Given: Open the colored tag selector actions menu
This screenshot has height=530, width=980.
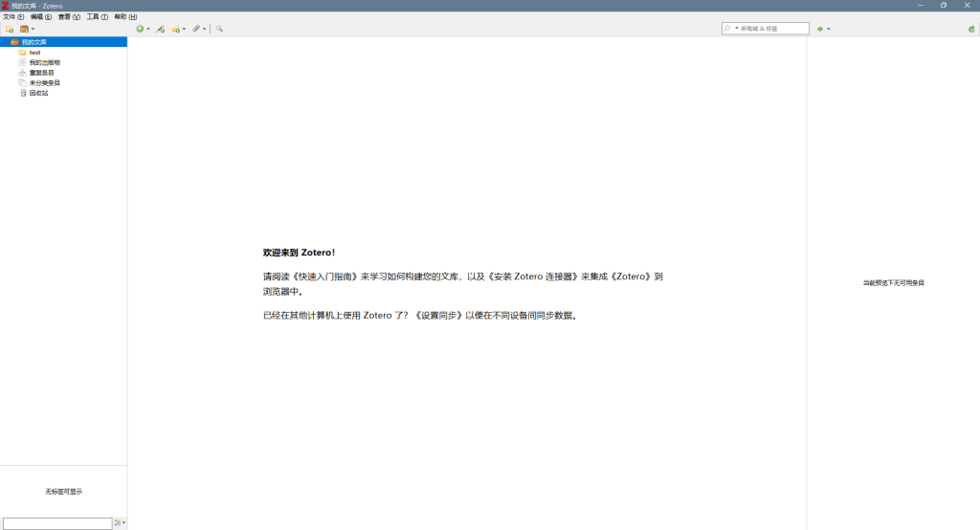Looking at the screenshot, I should tap(120, 522).
